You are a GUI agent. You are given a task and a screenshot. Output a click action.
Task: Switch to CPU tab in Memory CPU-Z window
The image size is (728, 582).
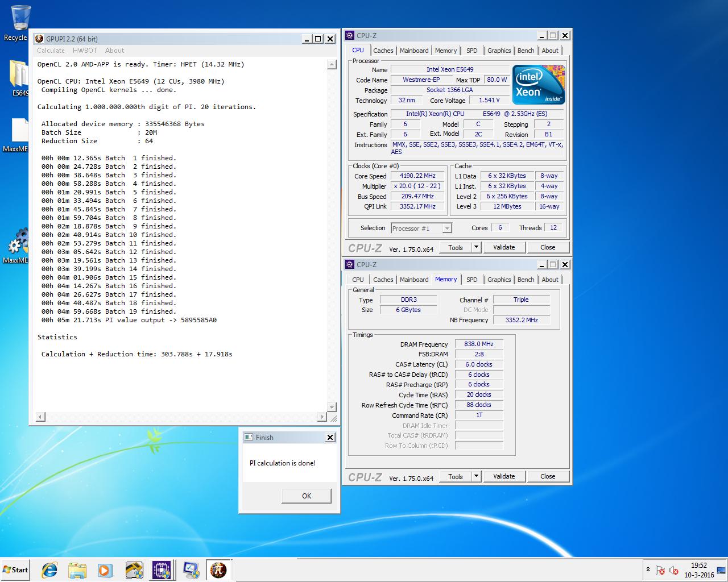(x=358, y=280)
